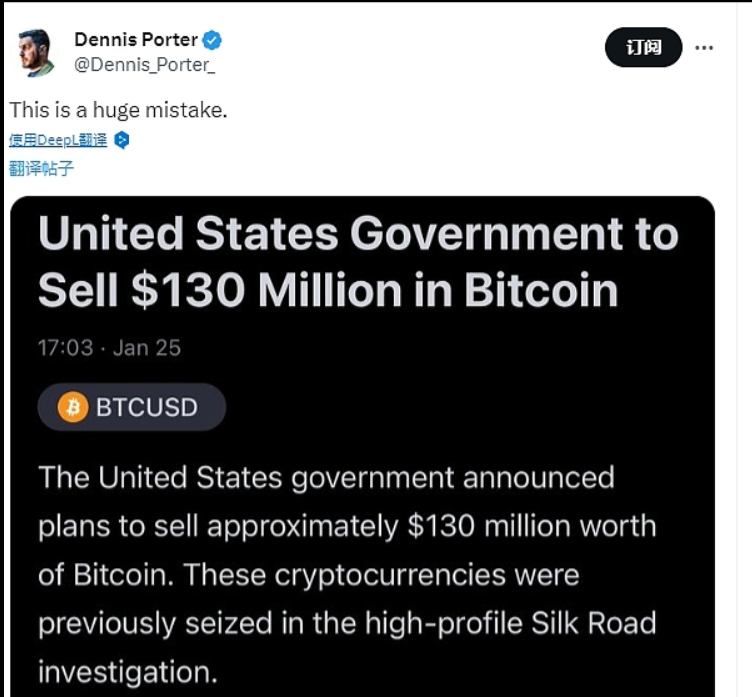Click the orange Bitcoin symbol icon

(x=73, y=407)
